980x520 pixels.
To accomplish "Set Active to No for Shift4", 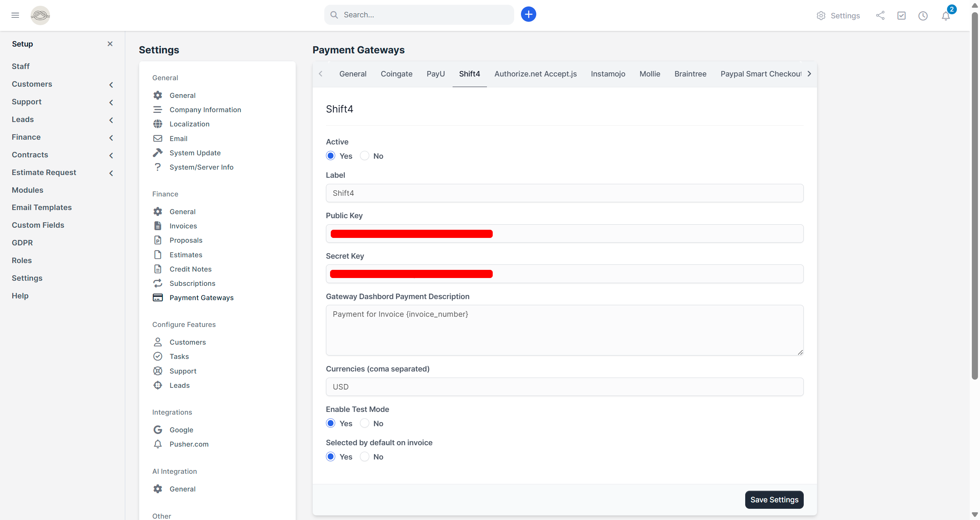I will pyautogui.click(x=364, y=155).
